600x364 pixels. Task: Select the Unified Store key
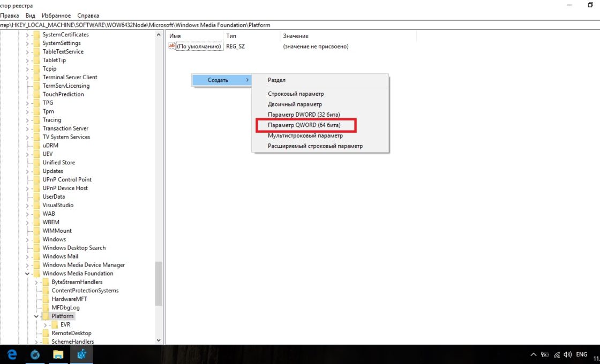[58, 163]
